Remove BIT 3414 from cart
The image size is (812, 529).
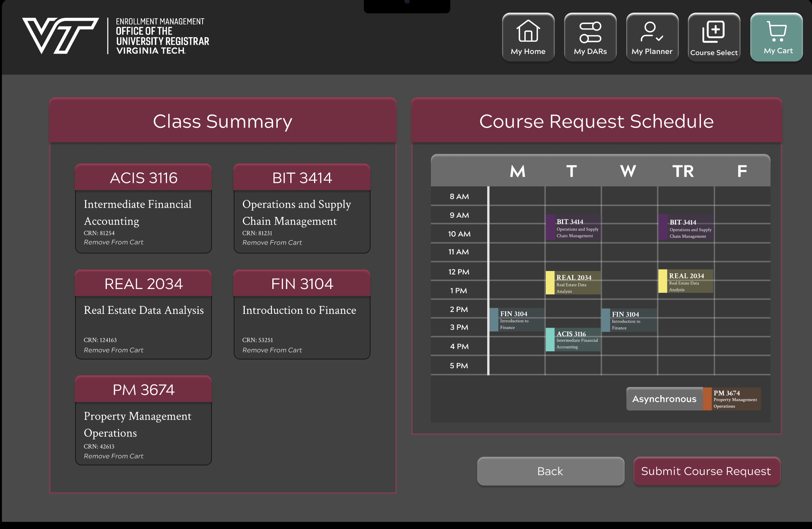click(272, 243)
